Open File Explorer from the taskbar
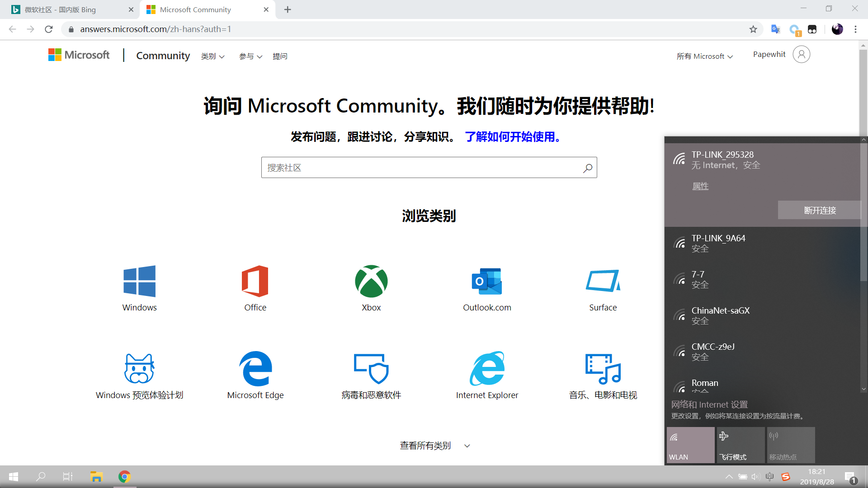Image resolution: width=868 pixels, height=488 pixels. coord(96,477)
